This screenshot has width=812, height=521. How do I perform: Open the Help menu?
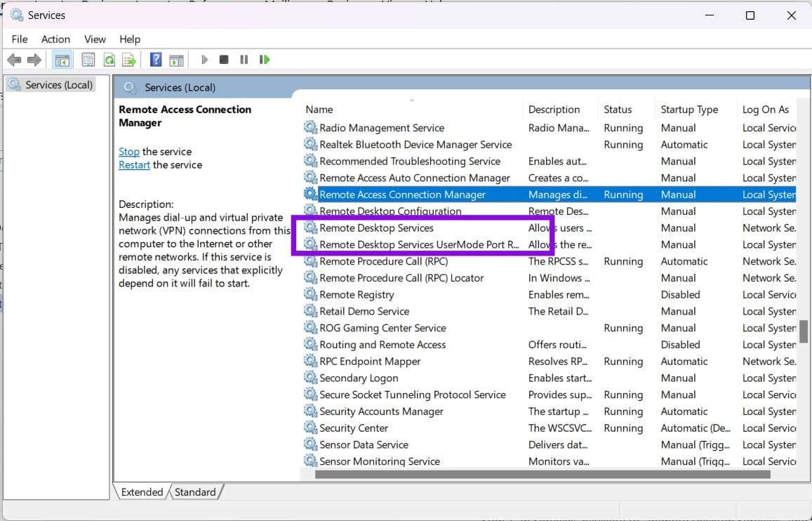[129, 39]
